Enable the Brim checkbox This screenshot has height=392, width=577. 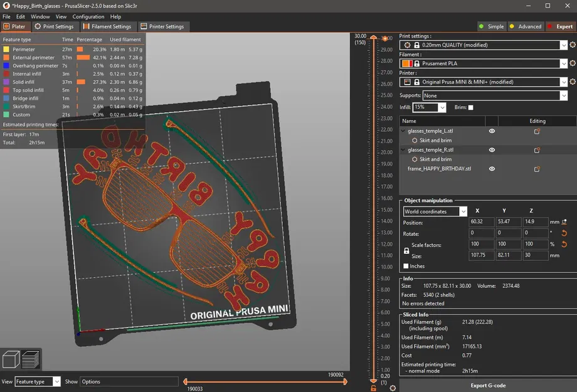tap(471, 108)
